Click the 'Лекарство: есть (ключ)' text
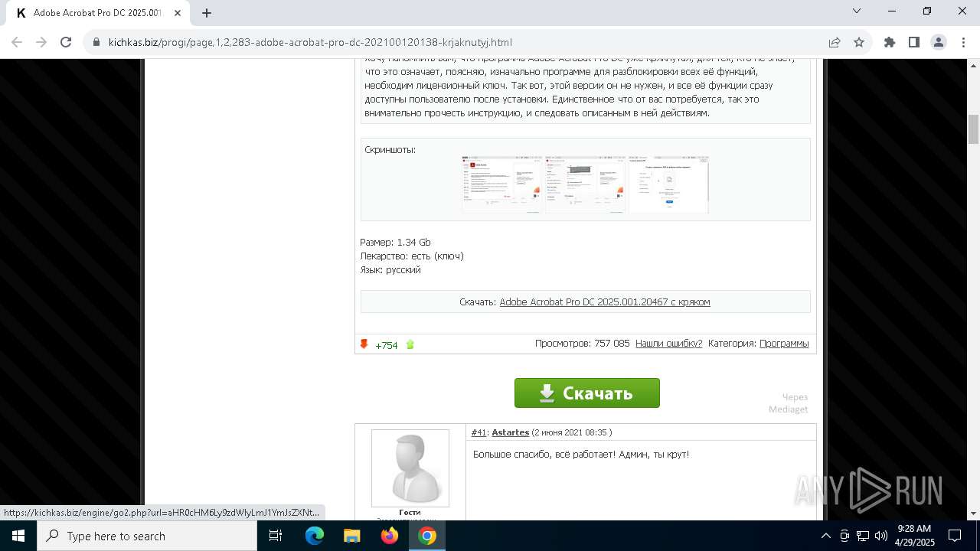This screenshot has height=551, width=980. coord(412,256)
